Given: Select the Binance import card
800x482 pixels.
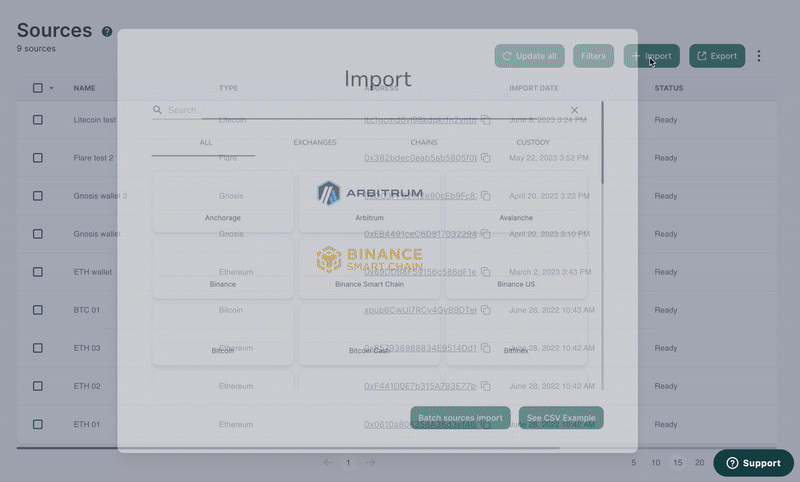Looking at the screenshot, I should [x=223, y=268].
